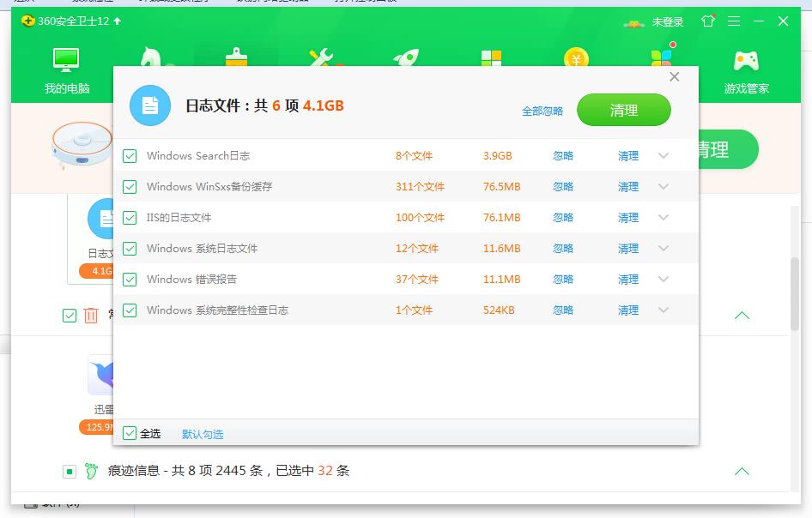The height and width of the screenshot is (518, 812).
Task: Click the 未登录 avatar icon
Action: 633,22
